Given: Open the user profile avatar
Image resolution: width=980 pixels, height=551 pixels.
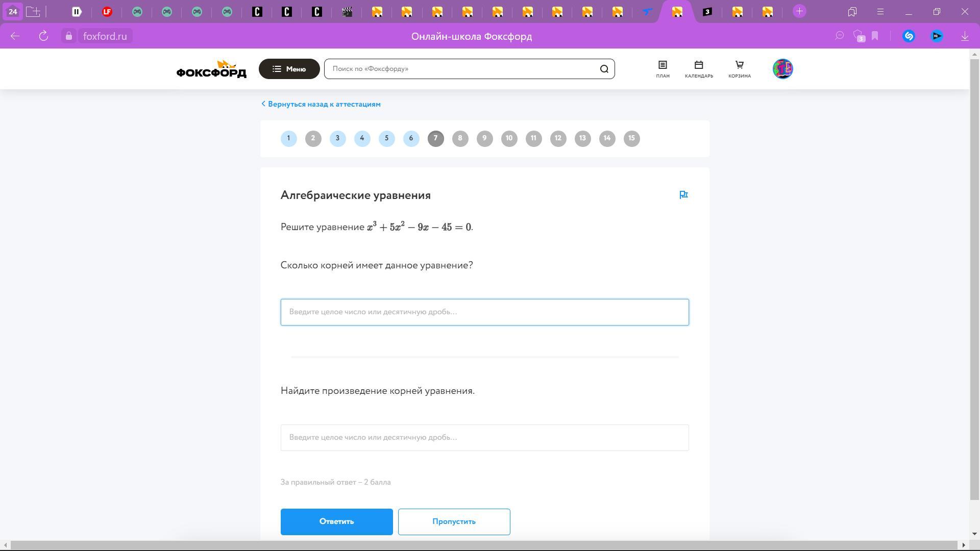Looking at the screenshot, I should [x=782, y=69].
